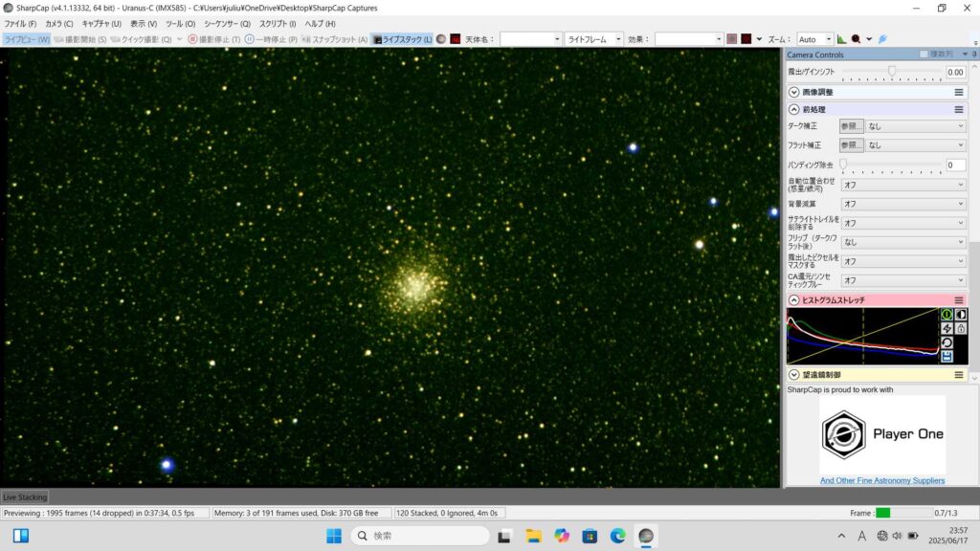Click the 露出/ゲインシフト value field showing 0.00
Viewport: 980px width, 551px height.
tap(955, 73)
